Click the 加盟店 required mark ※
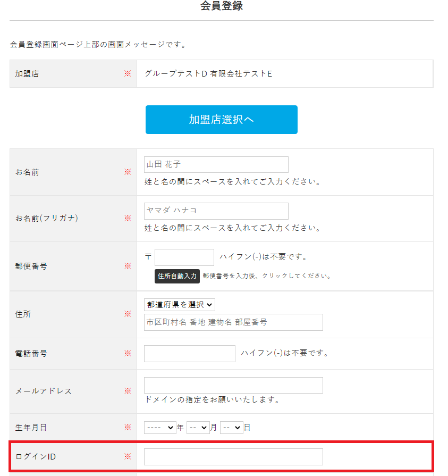The width and height of the screenshot is (448, 476). coord(128,74)
